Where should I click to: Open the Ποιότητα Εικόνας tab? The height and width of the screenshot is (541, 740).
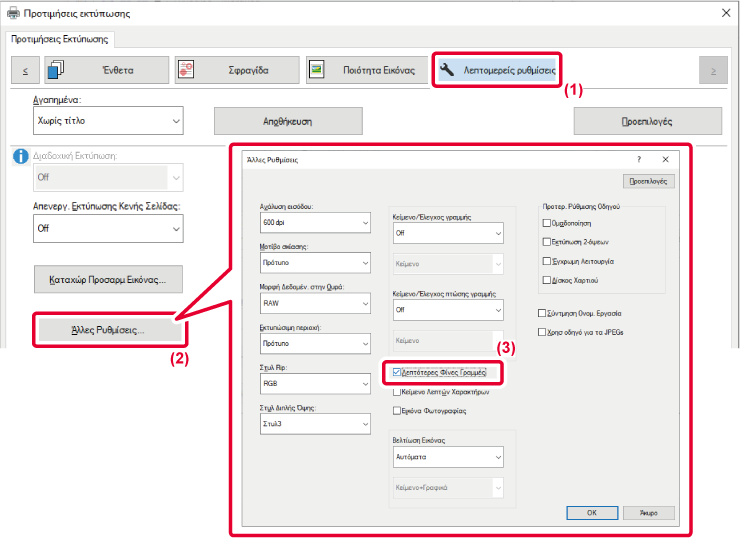[368, 70]
